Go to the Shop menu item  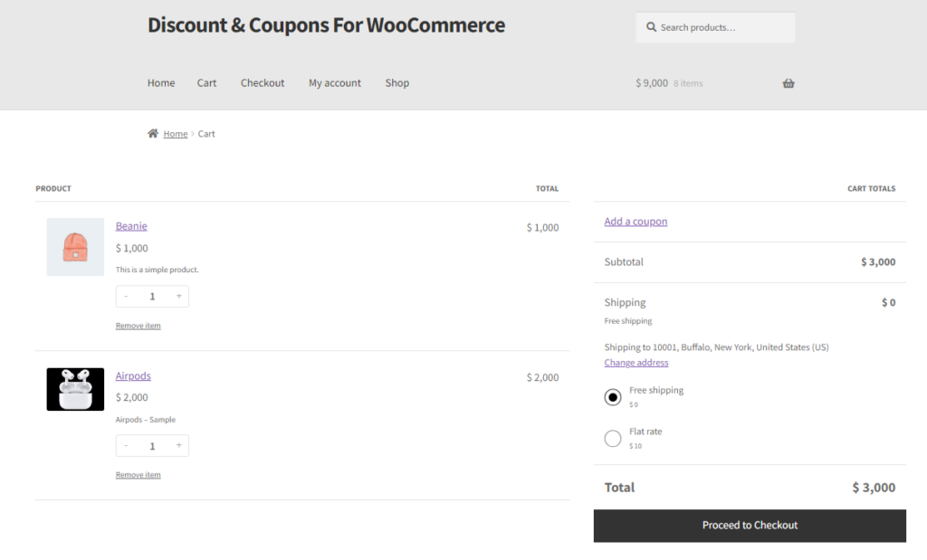397,82
